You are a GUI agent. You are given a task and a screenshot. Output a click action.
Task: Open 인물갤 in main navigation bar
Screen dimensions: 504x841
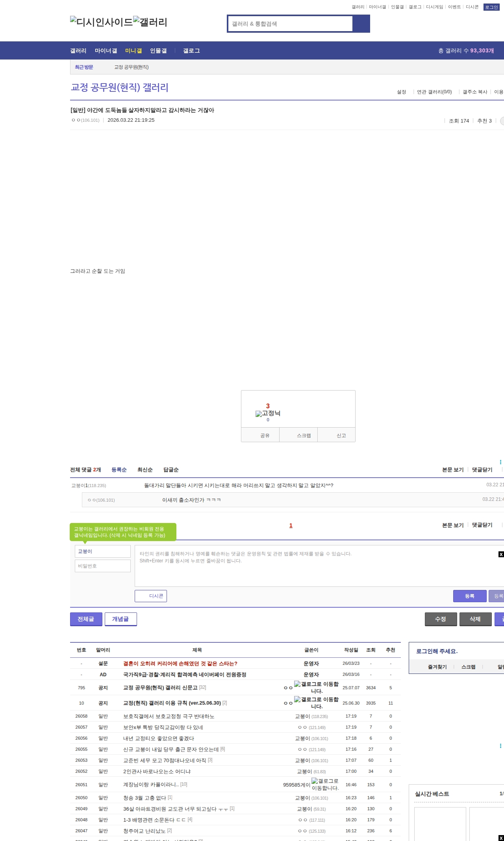(158, 50)
